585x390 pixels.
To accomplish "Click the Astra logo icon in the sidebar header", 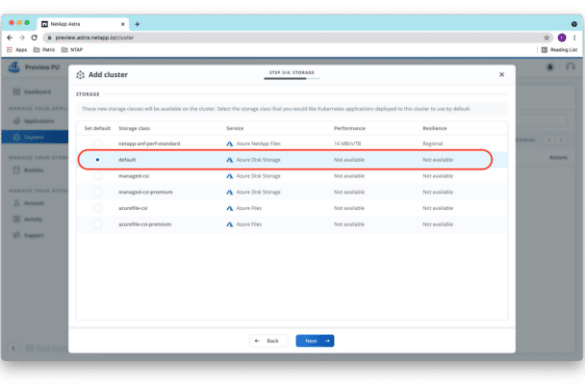I will 14,67.
